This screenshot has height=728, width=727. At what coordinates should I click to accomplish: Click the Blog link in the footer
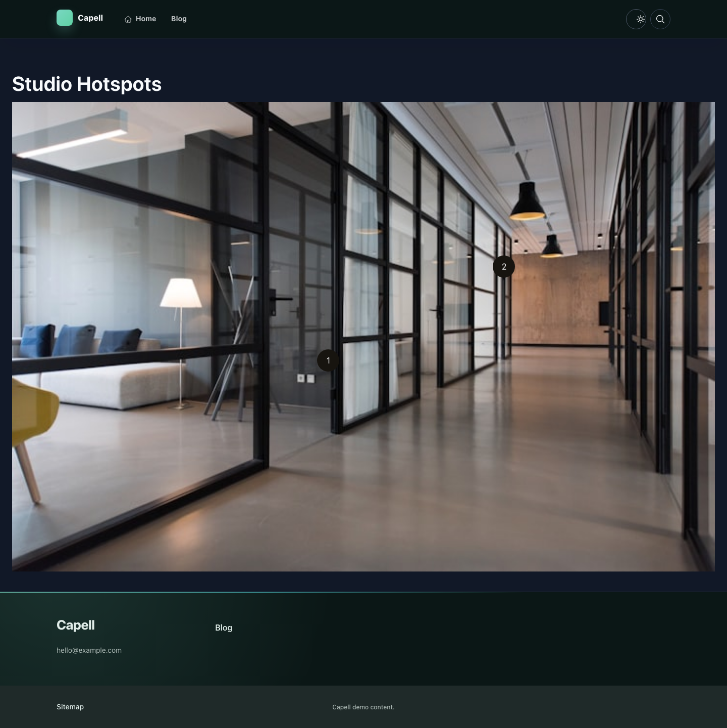(x=224, y=628)
